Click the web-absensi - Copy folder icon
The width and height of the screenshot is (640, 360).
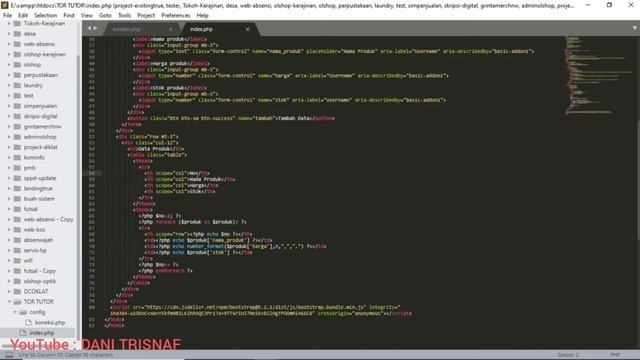click(x=17, y=219)
